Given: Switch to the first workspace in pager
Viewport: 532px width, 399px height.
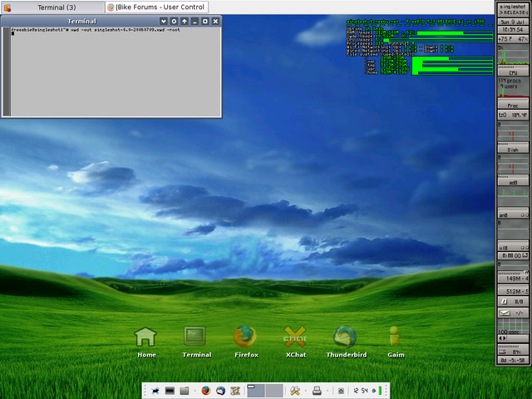Looking at the screenshot, I should pyautogui.click(x=256, y=391).
